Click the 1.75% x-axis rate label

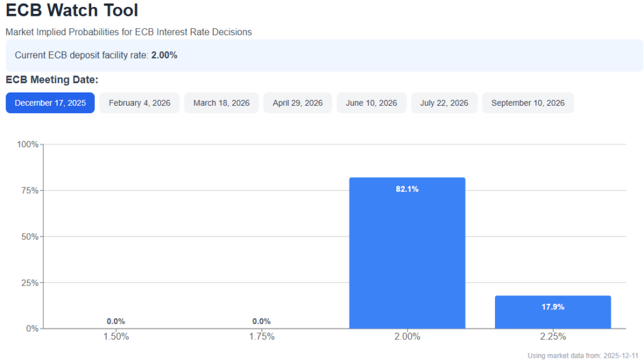[x=262, y=337]
